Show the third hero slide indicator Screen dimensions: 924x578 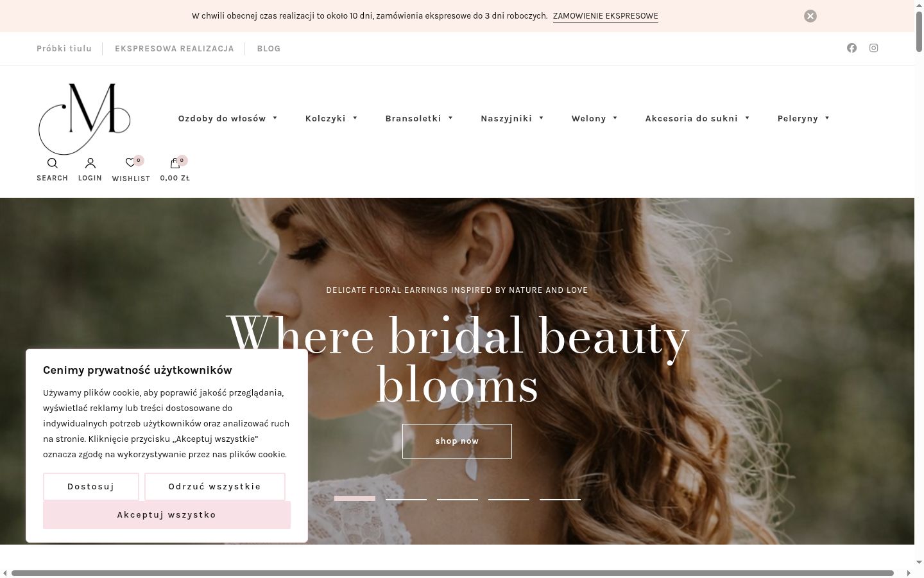(458, 498)
